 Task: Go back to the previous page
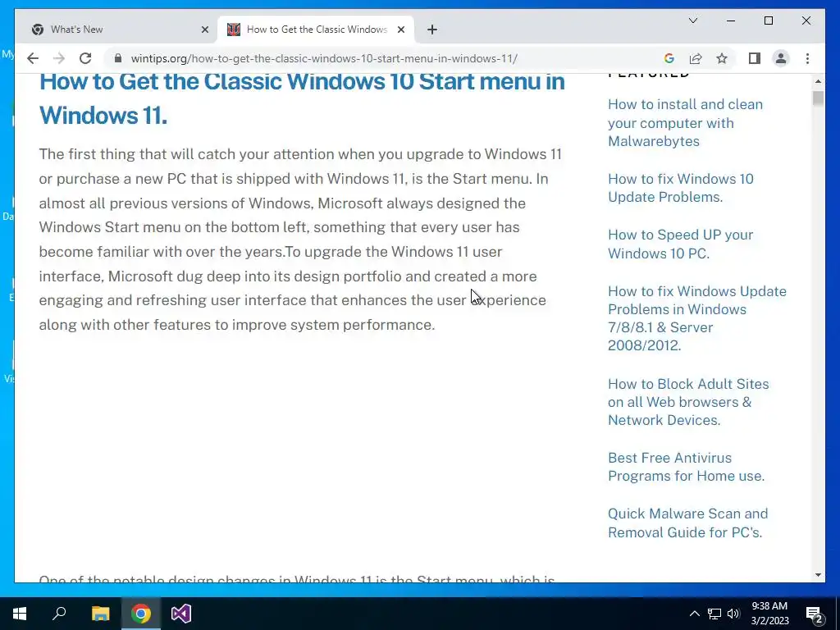[x=33, y=58]
